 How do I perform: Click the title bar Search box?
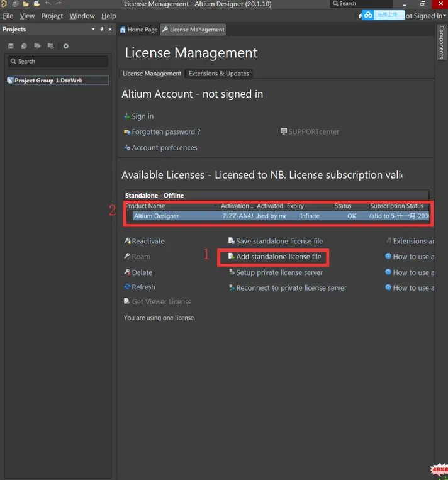tap(361, 4)
